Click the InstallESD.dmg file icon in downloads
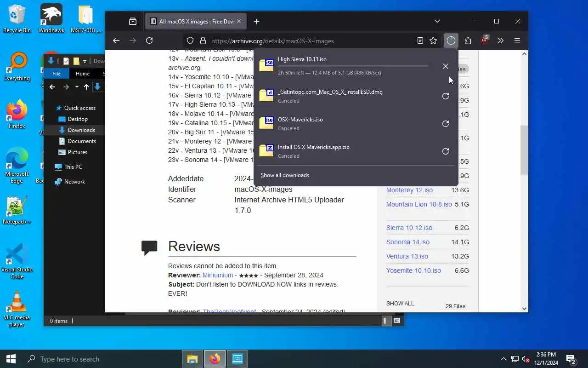The image size is (588, 368). point(266,95)
